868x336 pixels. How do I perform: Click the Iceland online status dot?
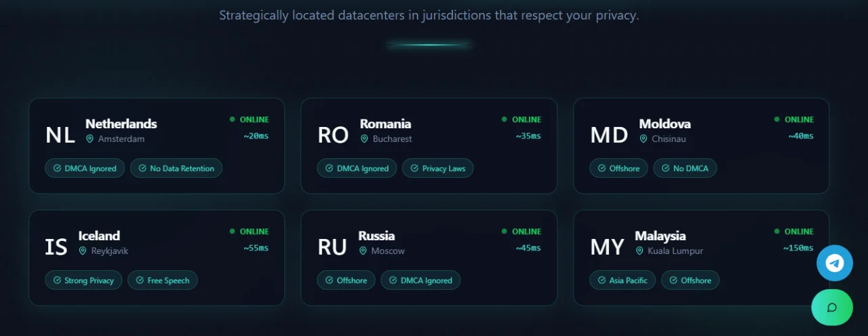click(x=233, y=231)
